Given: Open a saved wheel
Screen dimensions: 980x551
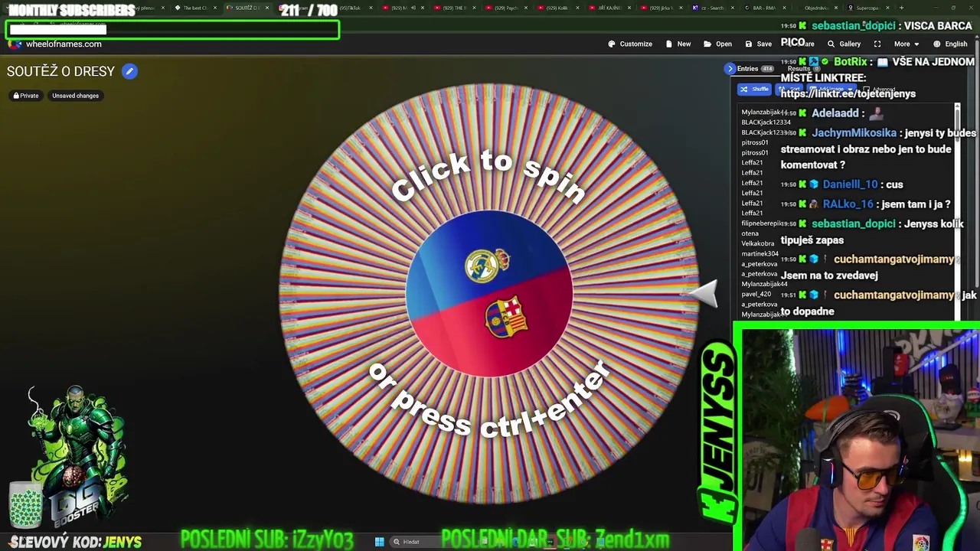Looking at the screenshot, I should [x=717, y=44].
